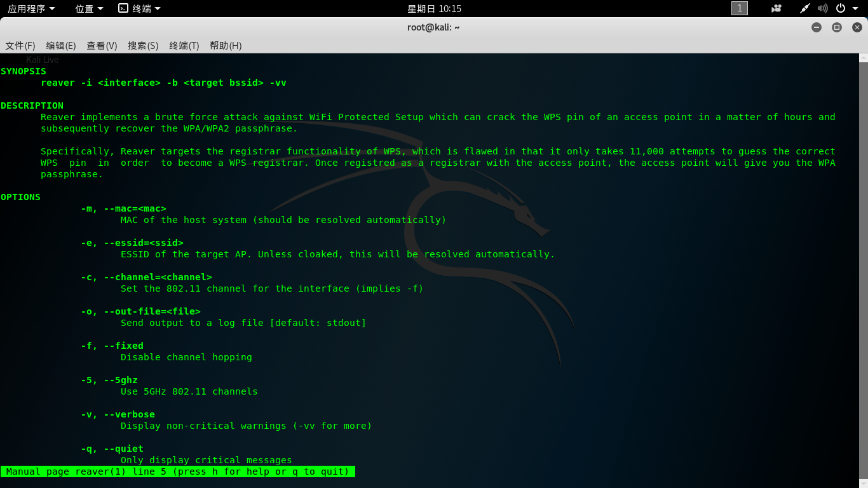Click the clock showing 星期日 10:15
This screenshot has height=488, width=868.
click(434, 8)
